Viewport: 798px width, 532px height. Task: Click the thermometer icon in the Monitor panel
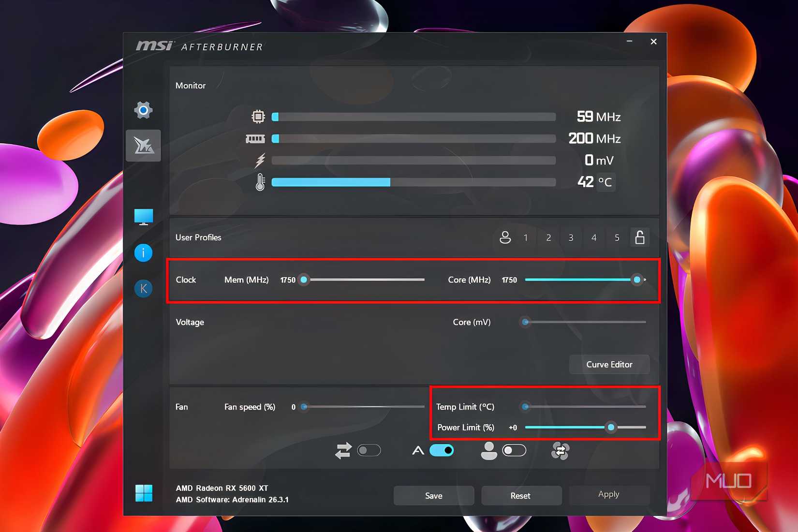tap(260, 181)
